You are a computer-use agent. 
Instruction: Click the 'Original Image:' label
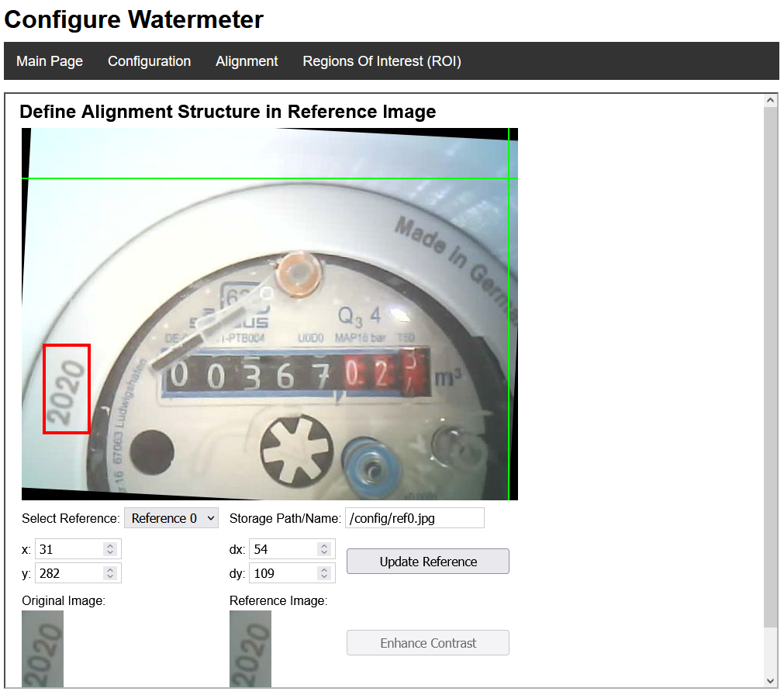(x=64, y=600)
